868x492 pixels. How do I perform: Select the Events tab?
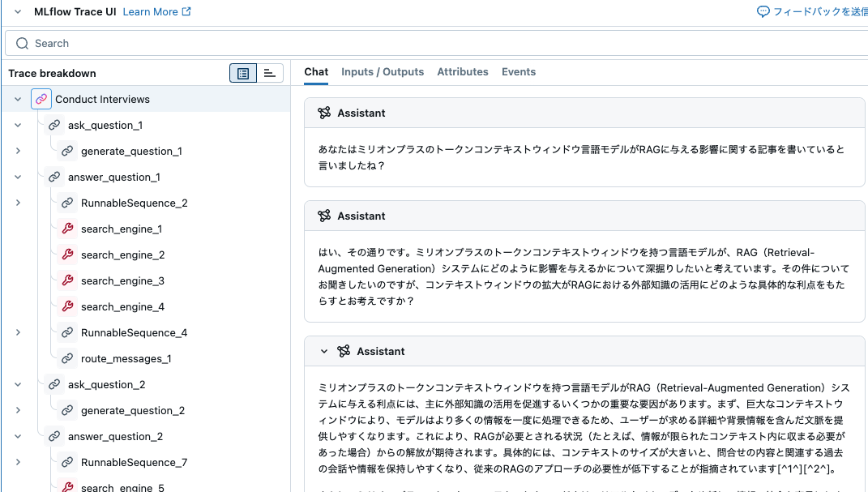coord(519,71)
